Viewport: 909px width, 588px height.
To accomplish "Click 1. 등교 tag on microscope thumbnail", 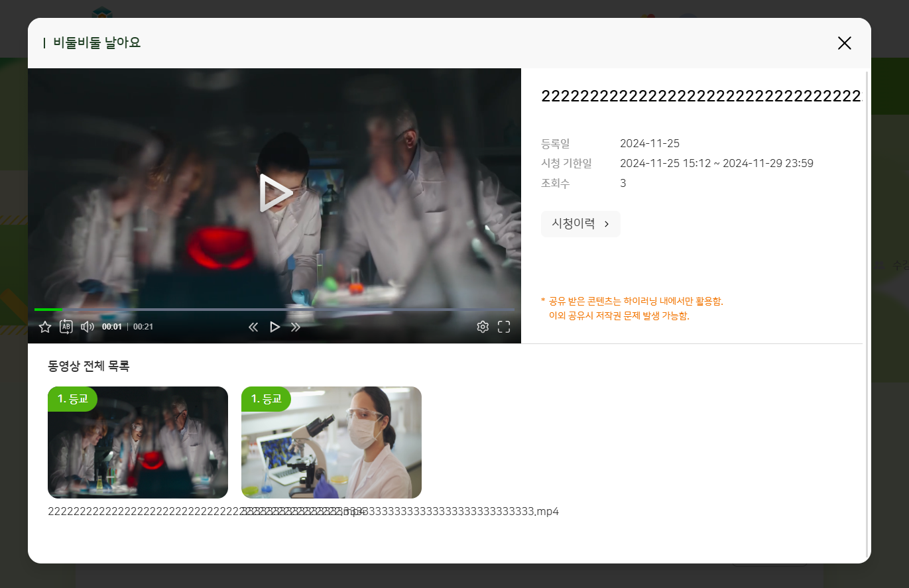I will tap(267, 399).
